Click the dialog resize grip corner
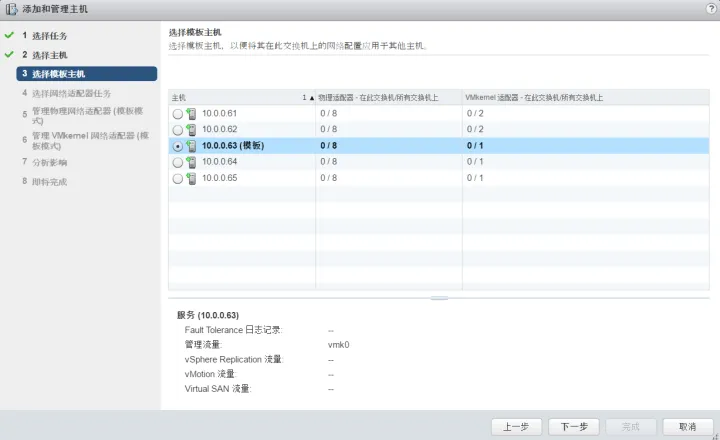The height and width of the screenshot is (440, 720). click(716, 436)
